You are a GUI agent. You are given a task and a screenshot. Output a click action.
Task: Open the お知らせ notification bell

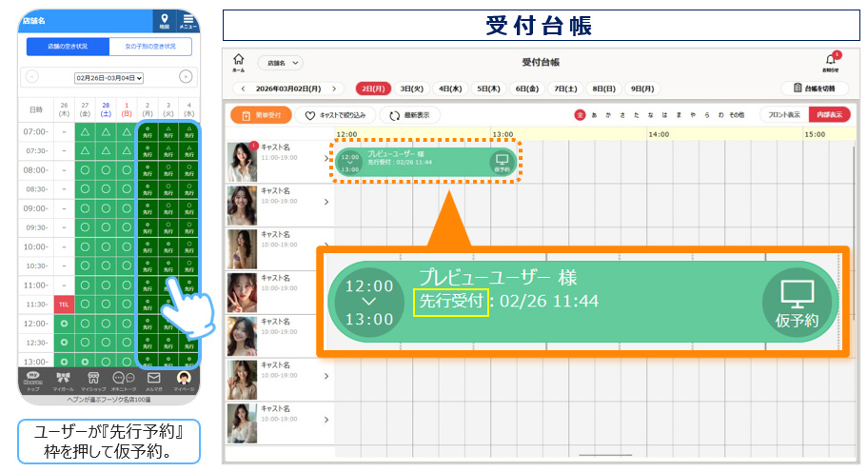[830, 61]
